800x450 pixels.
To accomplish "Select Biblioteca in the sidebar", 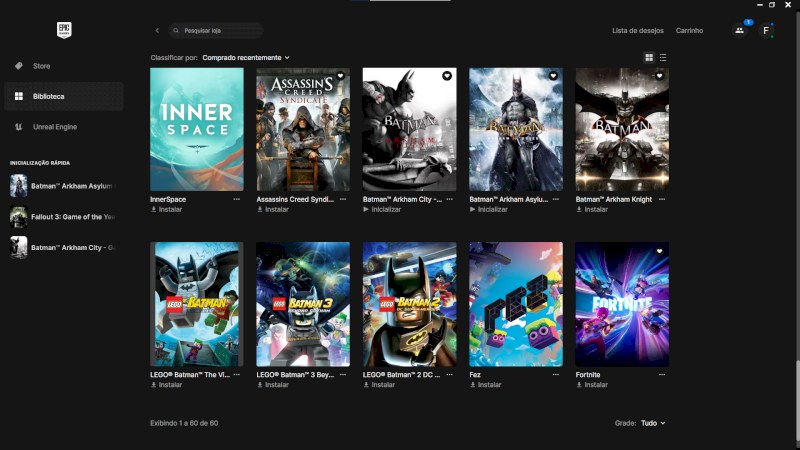I will click(x=48, y=97).
